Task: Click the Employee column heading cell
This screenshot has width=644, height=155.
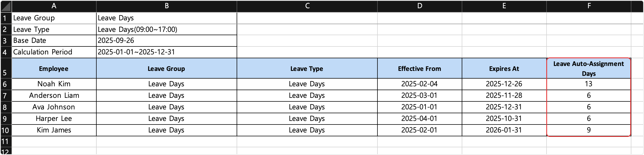Action: point(54,68)
